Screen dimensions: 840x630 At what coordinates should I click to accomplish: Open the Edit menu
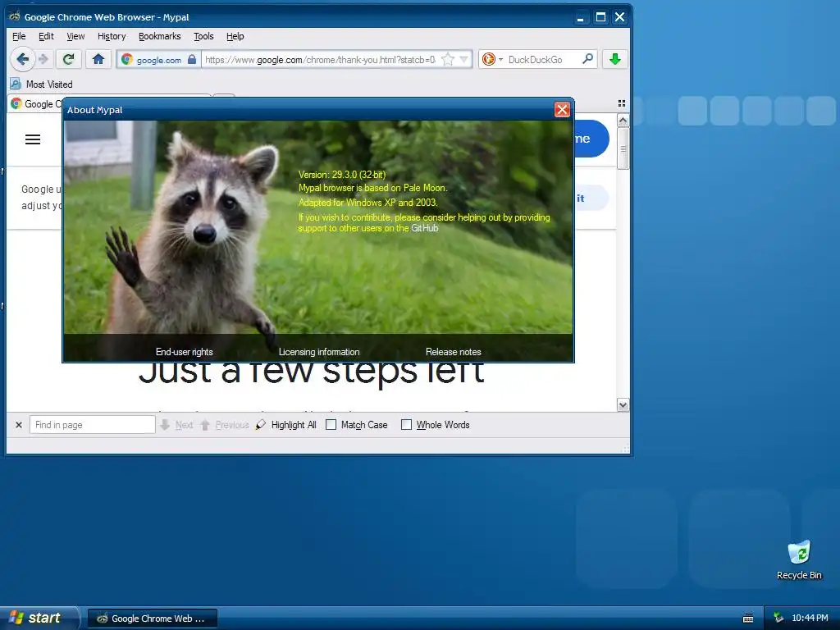46,36
